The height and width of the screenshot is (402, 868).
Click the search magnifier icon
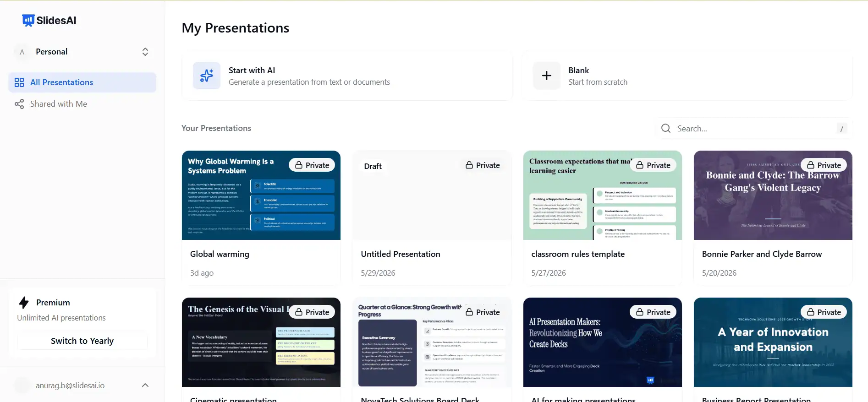click(666, 128)
